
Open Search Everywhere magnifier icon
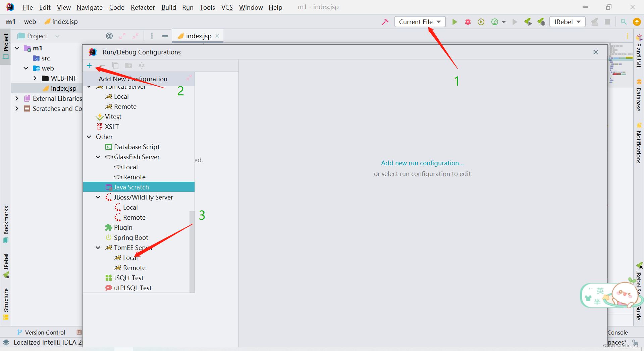(x=624, y=22)
